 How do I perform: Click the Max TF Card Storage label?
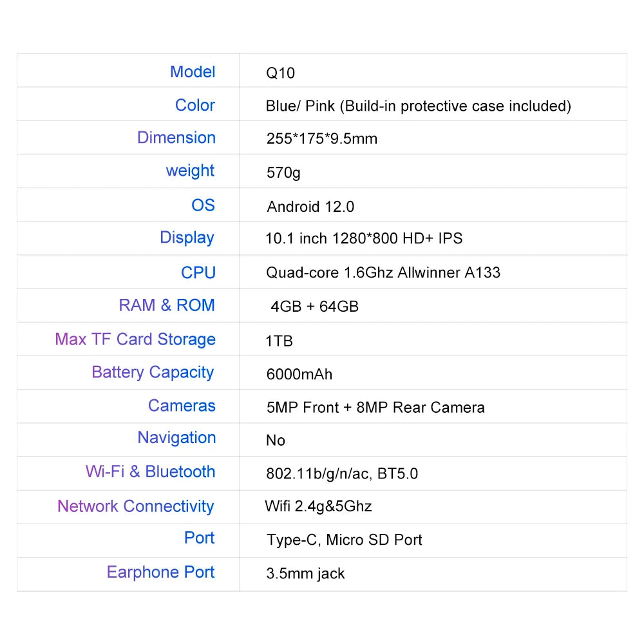135,339
